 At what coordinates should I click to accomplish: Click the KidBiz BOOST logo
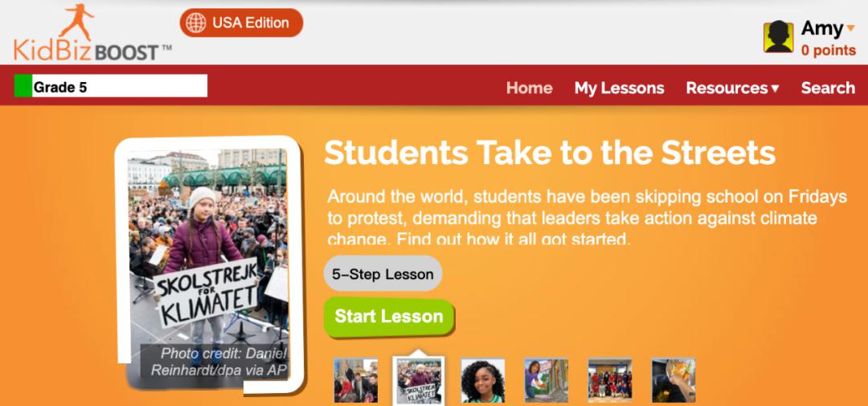point(92,32)
